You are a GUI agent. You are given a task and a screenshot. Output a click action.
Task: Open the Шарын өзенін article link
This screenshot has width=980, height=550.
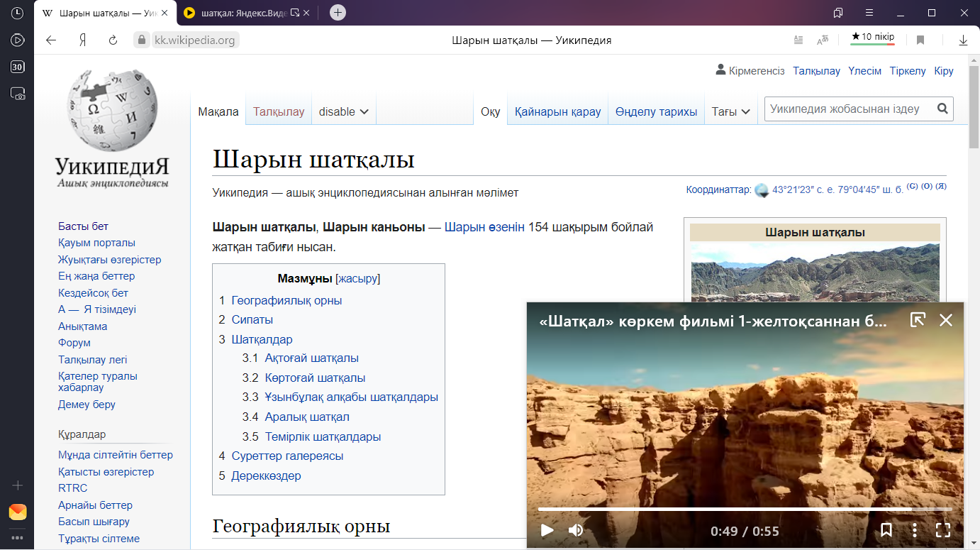[484, 227]
